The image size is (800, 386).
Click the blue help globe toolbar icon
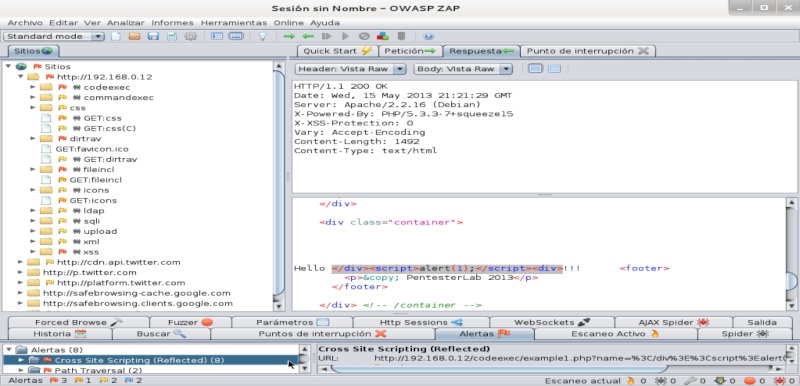tap(429, 36)
